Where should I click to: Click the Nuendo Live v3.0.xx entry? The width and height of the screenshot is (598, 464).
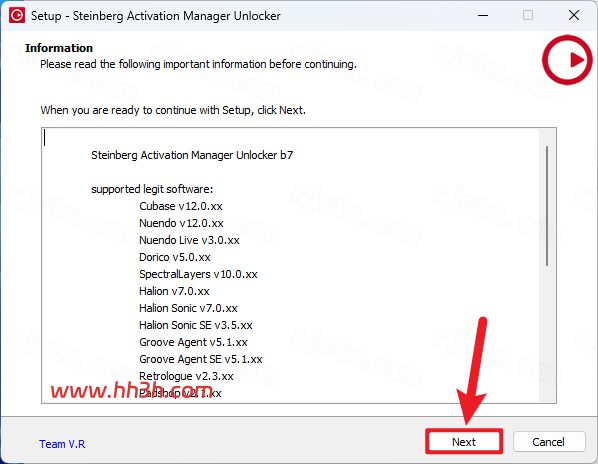click(189, 240)
